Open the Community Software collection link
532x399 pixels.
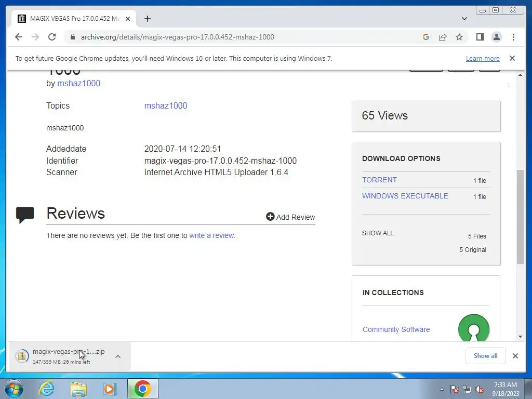coord(396,329)
